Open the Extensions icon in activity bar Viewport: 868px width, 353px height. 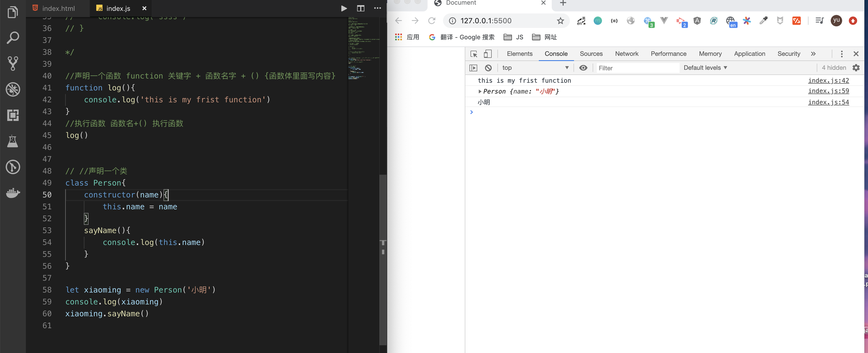tap(13, 115)
